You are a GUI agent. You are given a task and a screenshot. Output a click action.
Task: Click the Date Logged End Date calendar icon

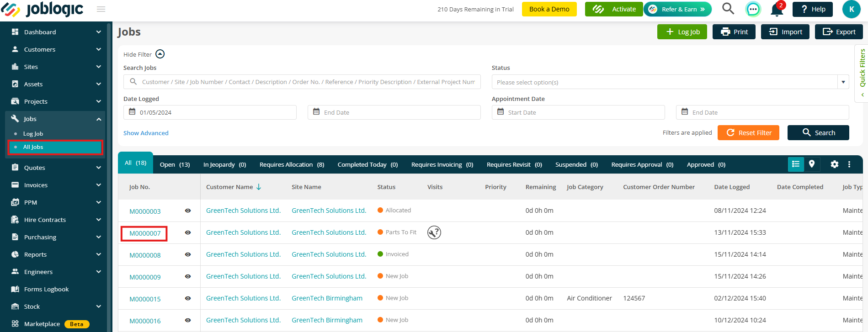click(x=316, y=112)
